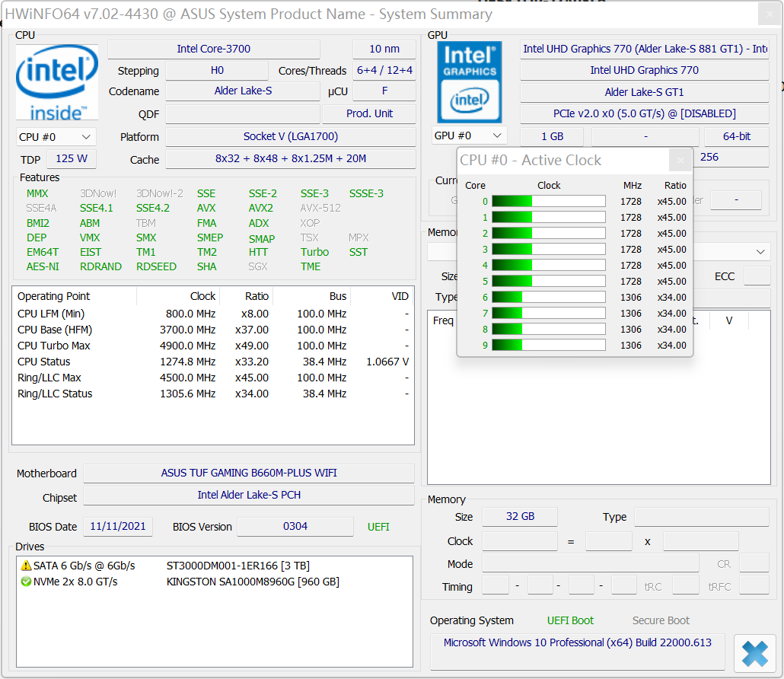The width and height of the screenshot is (784, 679).
Task: Select the CPU LFM (Min) operating point row
Action: pyautogui.click(x=213, y=314)
